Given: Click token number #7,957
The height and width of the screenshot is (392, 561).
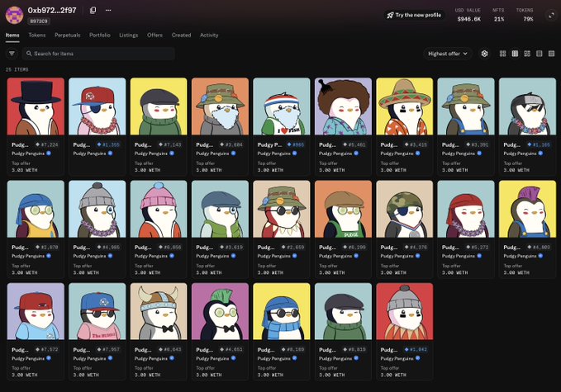Looking at the screenshot, I should click(113, 349).
